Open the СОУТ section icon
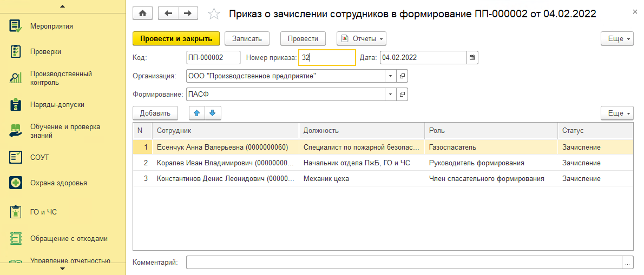Image resolution: width=644 pixels, height=275 pixels. coord(16,157)
